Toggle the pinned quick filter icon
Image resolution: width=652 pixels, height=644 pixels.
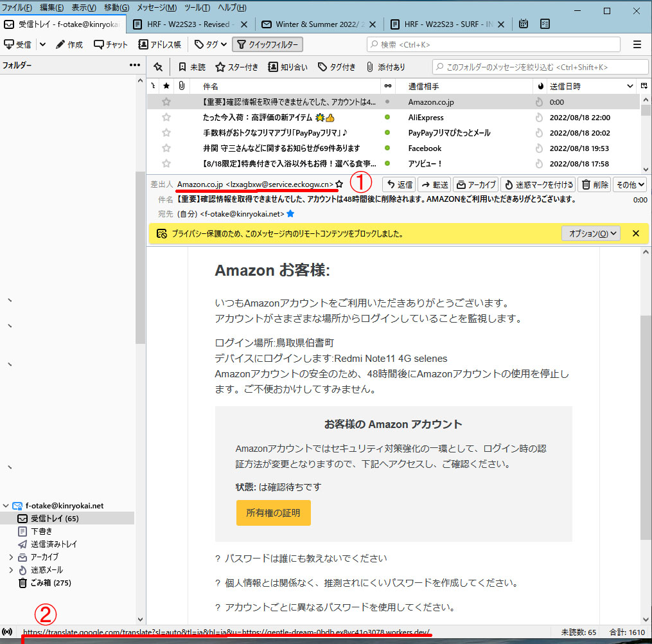click(158, 67)
